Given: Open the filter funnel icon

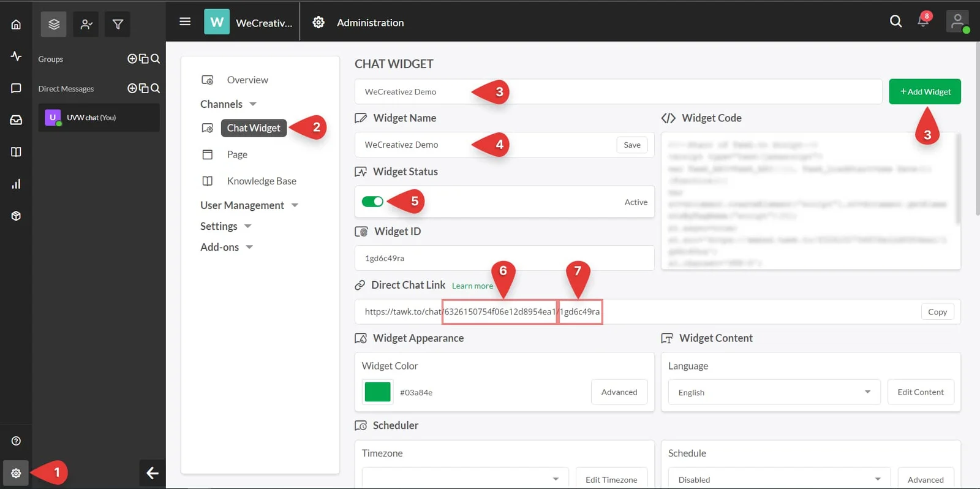Looking at the screenshot, I should click(x=118, y=25).
